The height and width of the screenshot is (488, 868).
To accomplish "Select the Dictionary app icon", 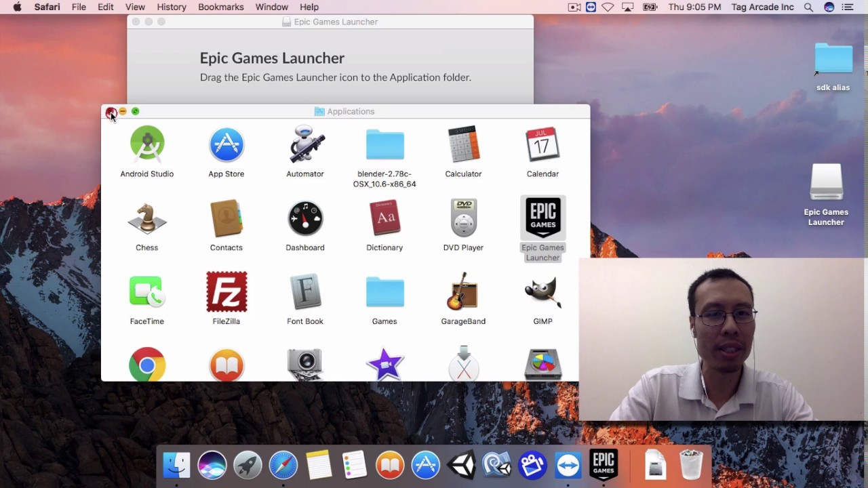I will 384,218.
